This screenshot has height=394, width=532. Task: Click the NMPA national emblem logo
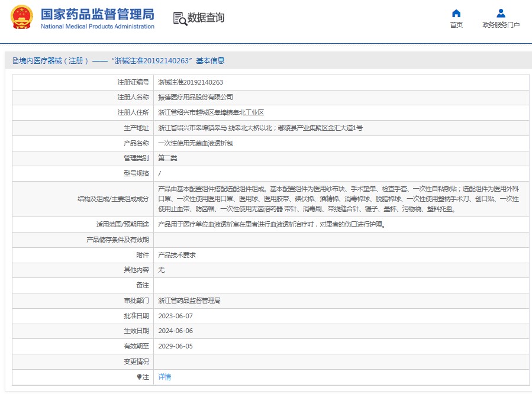click(x=22, y=18)
